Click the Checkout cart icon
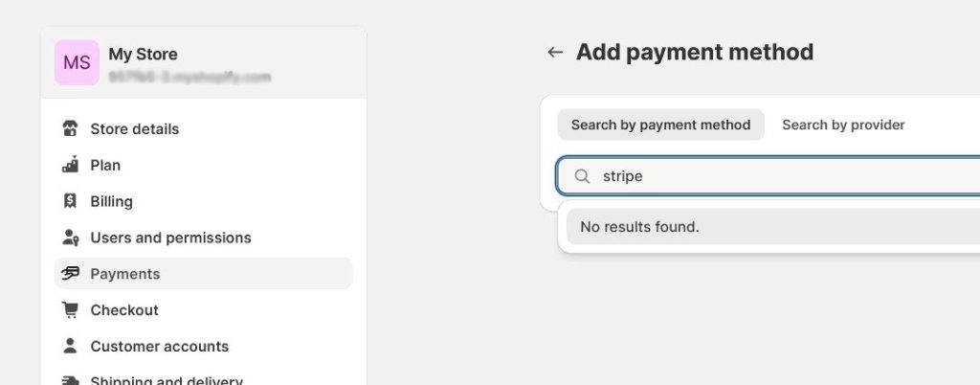Screen dimensions: 980x385 coord(71,310)
